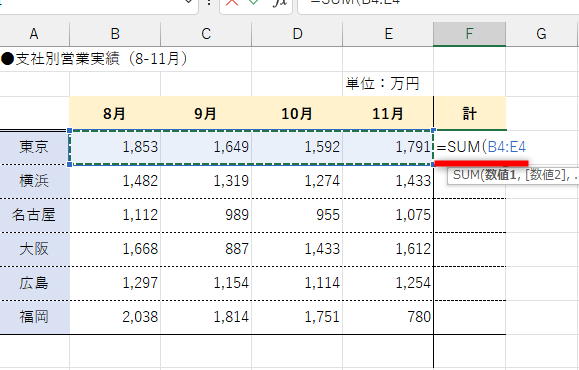Select the 10月 header cell
This screenshot has width=579, height=370.
[297, 113]
